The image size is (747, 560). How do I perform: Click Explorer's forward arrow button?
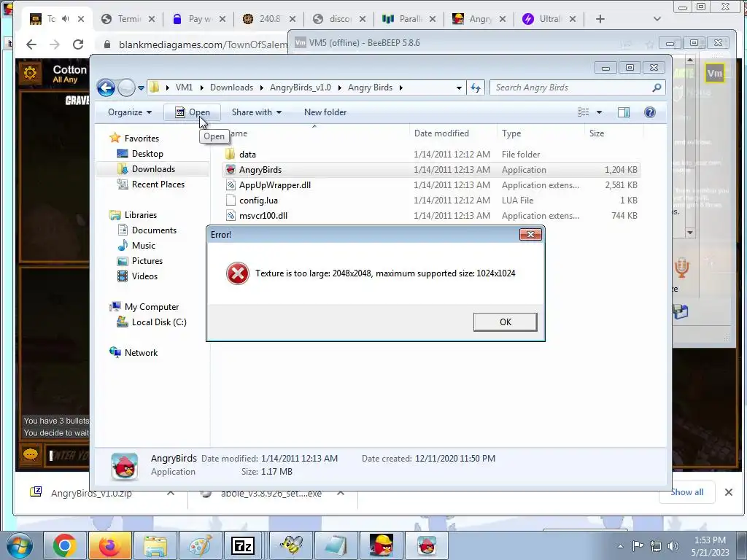pos(126,87)
